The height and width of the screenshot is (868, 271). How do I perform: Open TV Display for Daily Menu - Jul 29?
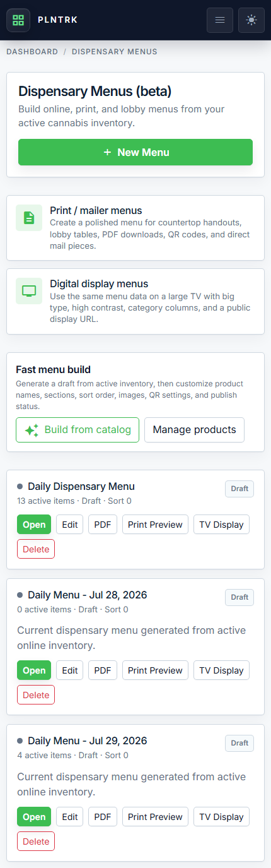coord(221,817)
